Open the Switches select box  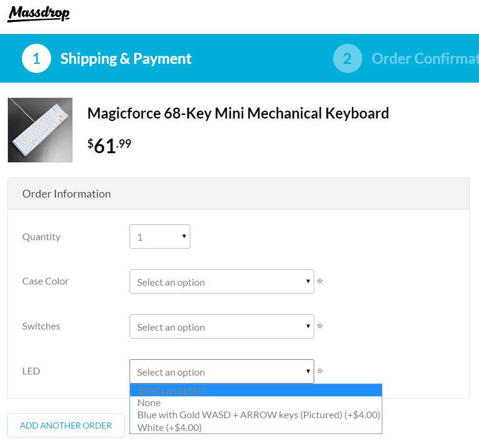point(221,326)
